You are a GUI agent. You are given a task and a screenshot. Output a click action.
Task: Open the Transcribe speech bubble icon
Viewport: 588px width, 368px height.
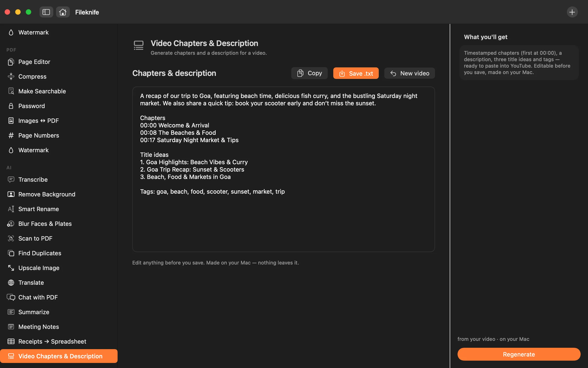11,180
